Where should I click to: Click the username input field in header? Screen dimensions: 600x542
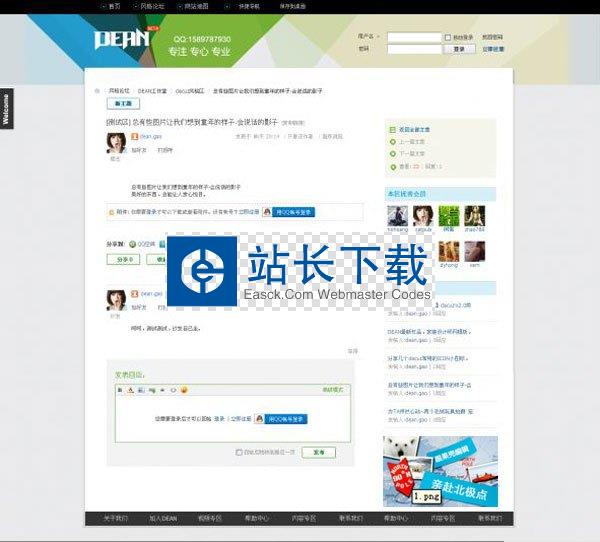click(413, 37)
